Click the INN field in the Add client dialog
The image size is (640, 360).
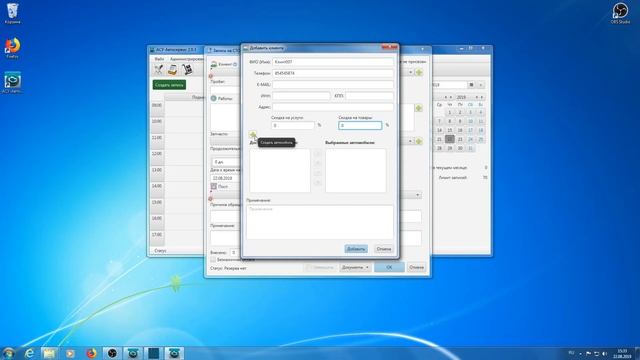(301, 96)
